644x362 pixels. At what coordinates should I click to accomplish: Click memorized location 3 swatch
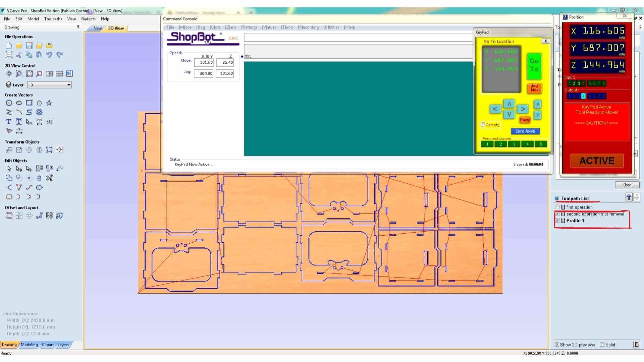[x=514, y=144]
